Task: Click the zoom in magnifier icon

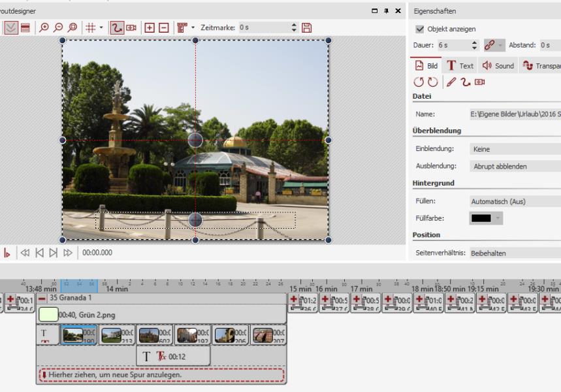Action: coord(44,27)
